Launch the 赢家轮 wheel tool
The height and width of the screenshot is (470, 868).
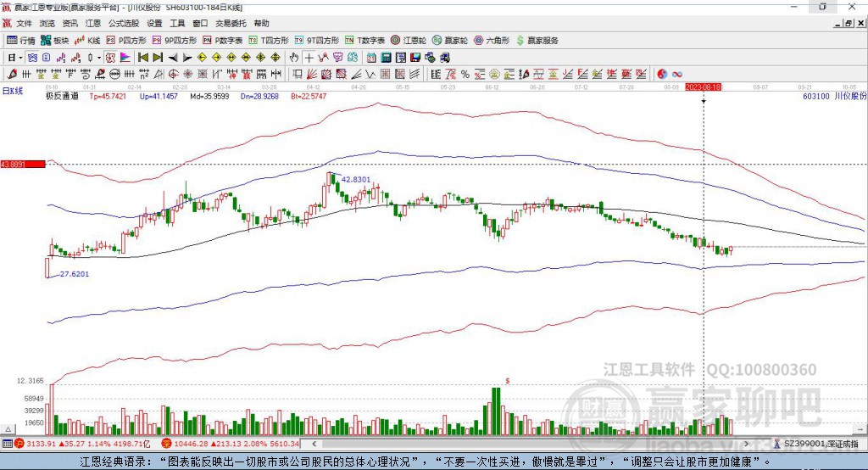[450, 41]
